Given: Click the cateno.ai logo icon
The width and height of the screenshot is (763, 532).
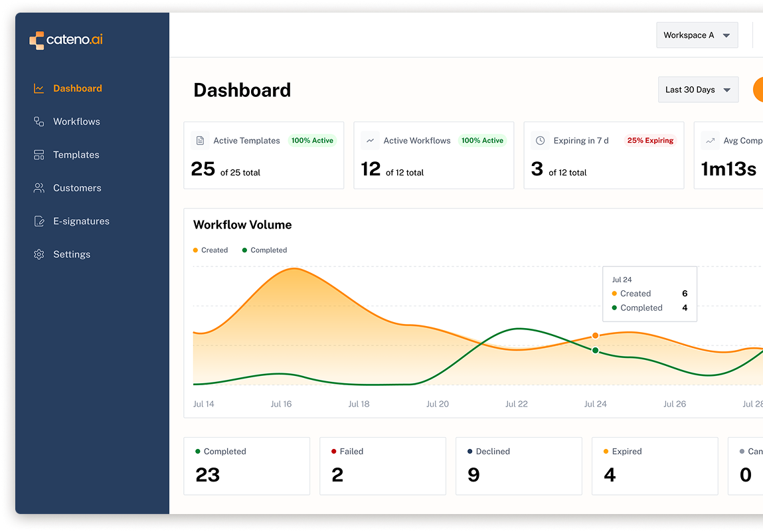Looking at the screenshot, I should [x=37, y=41].
